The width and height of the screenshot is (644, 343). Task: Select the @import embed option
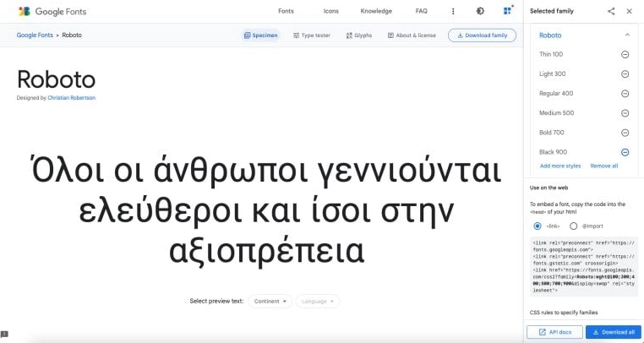pyautogui.click(x=573, y=226)
